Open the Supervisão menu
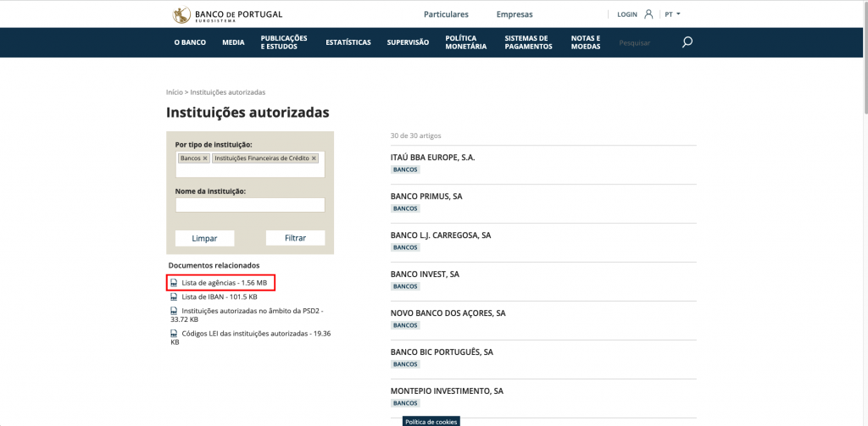 408,42
